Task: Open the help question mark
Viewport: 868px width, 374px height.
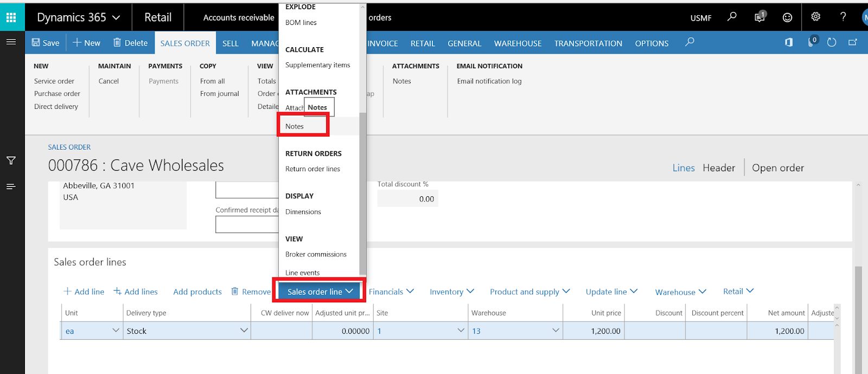Action: tap(843, 17)
